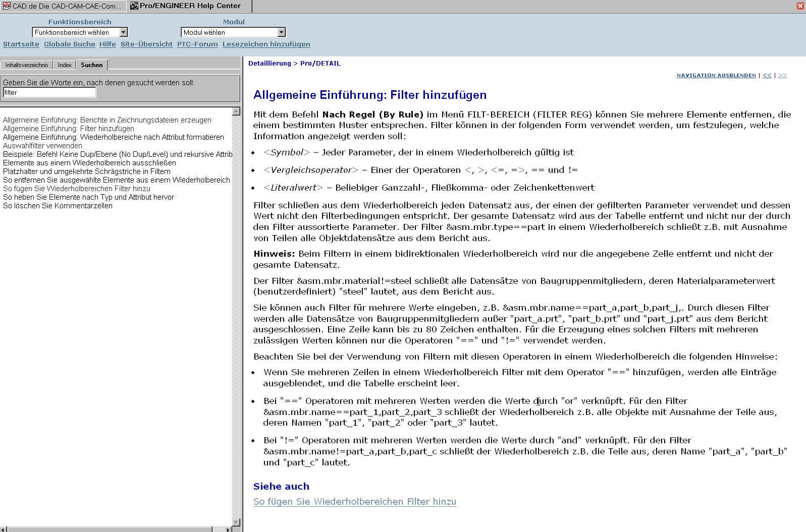Click the horizontal scrollbar left arrow
The width and height of the screenshot is (806, 532).
click(x=4, y=529)
